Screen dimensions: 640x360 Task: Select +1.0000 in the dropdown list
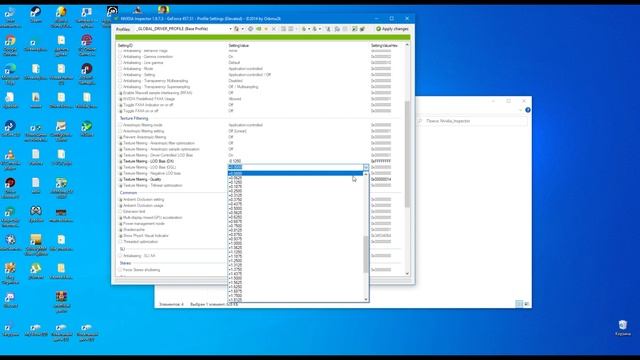295,243
